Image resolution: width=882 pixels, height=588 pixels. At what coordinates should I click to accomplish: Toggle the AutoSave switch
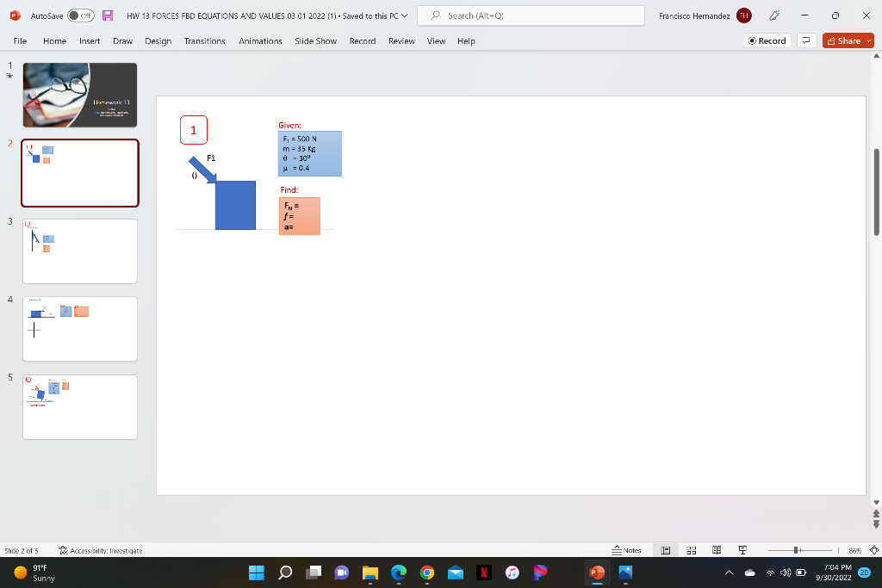[80, 15]
